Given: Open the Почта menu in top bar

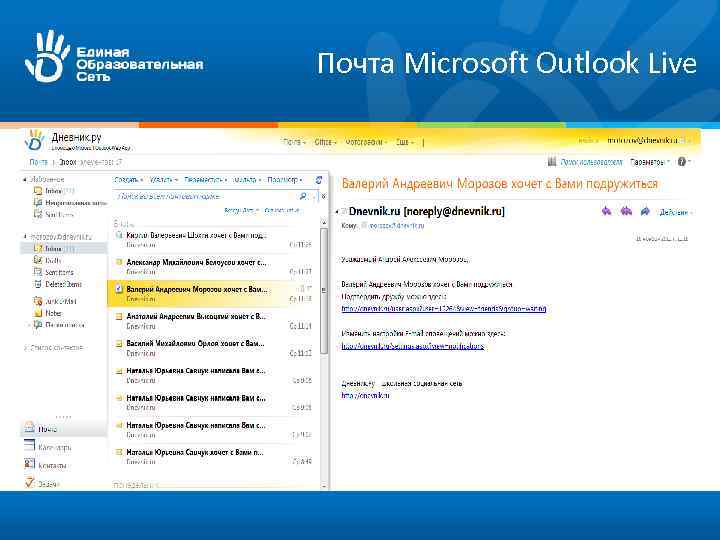Looking at the screenshot, I should [x=294, y=142].
